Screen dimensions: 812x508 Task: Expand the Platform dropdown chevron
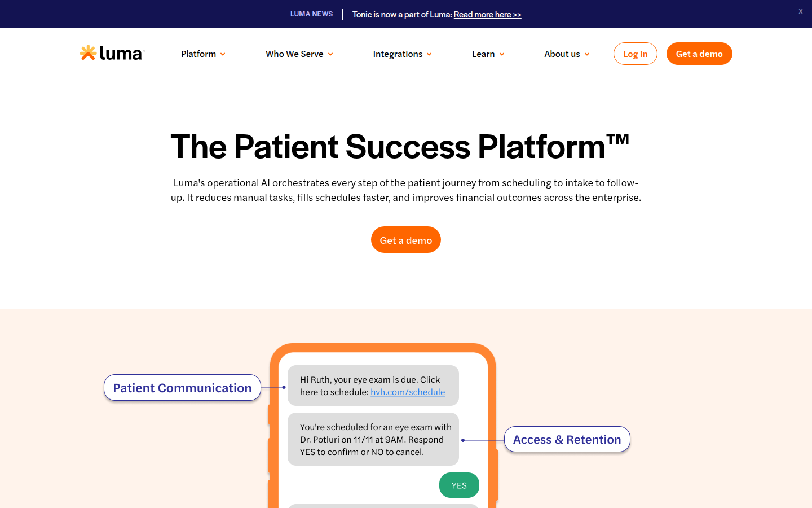tap(223, 54)
